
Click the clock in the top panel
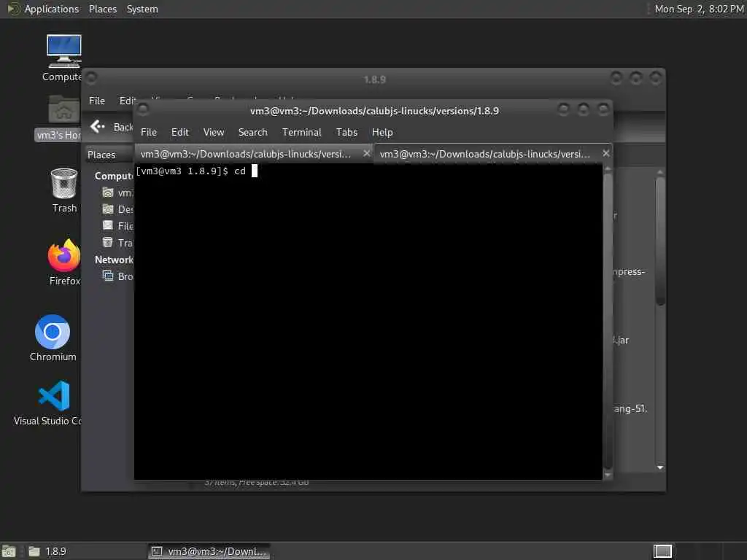click(x=699, y=9)
